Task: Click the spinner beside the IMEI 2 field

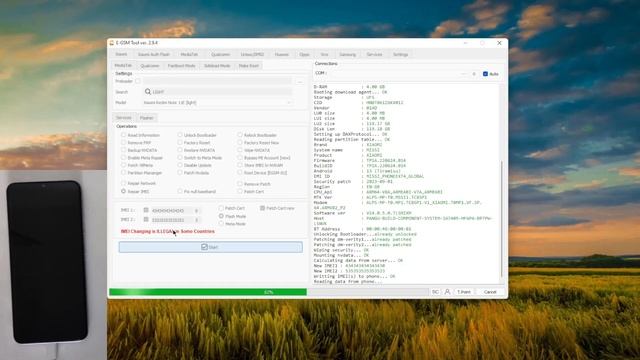Action: pos(196,220)
